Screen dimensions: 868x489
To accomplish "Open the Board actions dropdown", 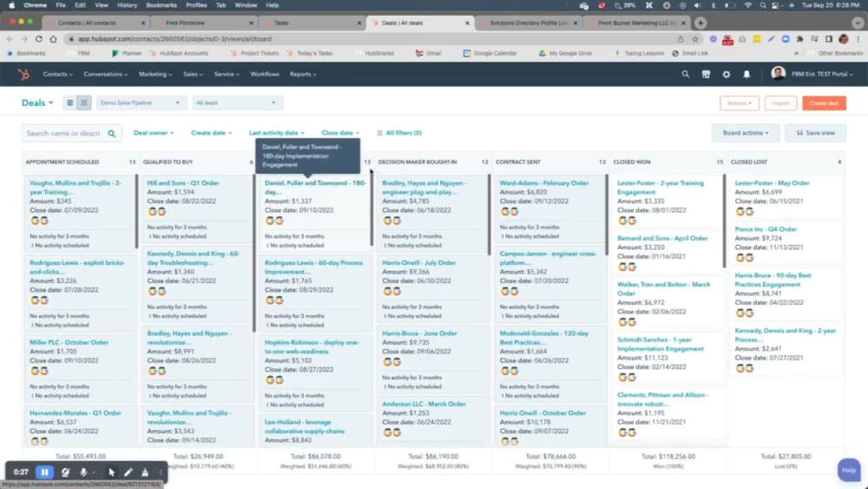I will click(745, 133).
